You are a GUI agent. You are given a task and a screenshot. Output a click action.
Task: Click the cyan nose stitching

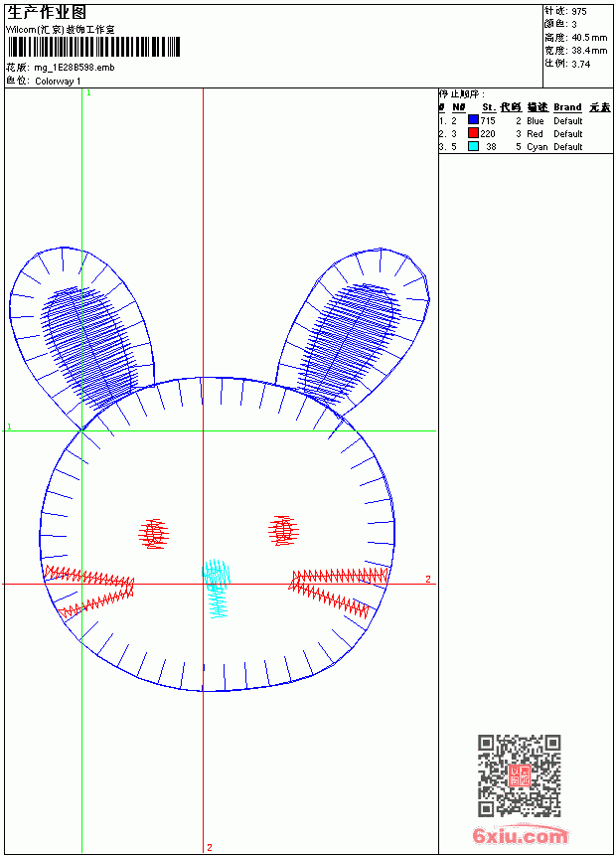click(x=217, y=589)
